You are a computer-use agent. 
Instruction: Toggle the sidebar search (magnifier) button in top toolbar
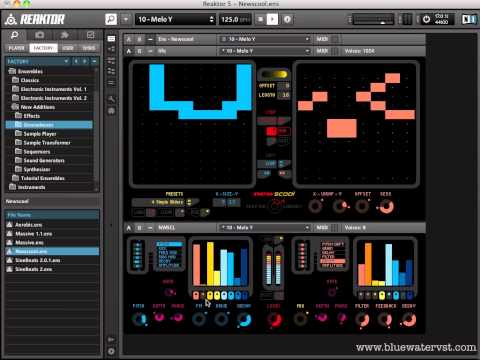[x=111, y=19]
